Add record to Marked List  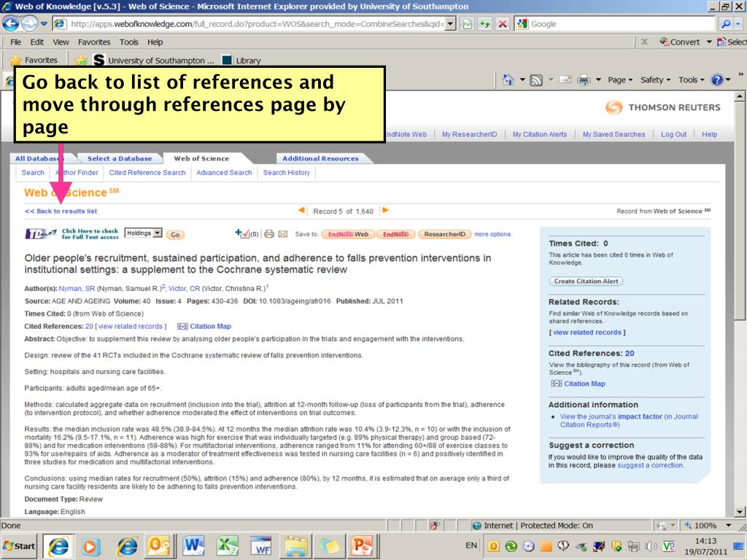coord(247,234)
